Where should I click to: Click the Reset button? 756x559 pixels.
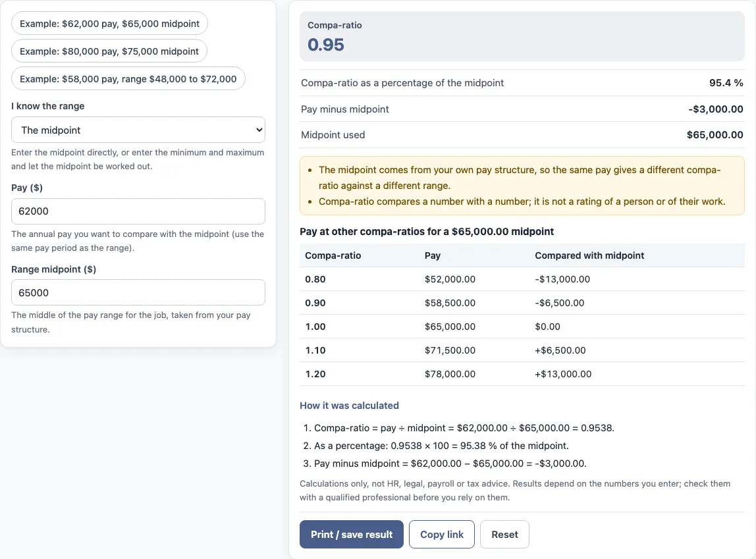505,535
